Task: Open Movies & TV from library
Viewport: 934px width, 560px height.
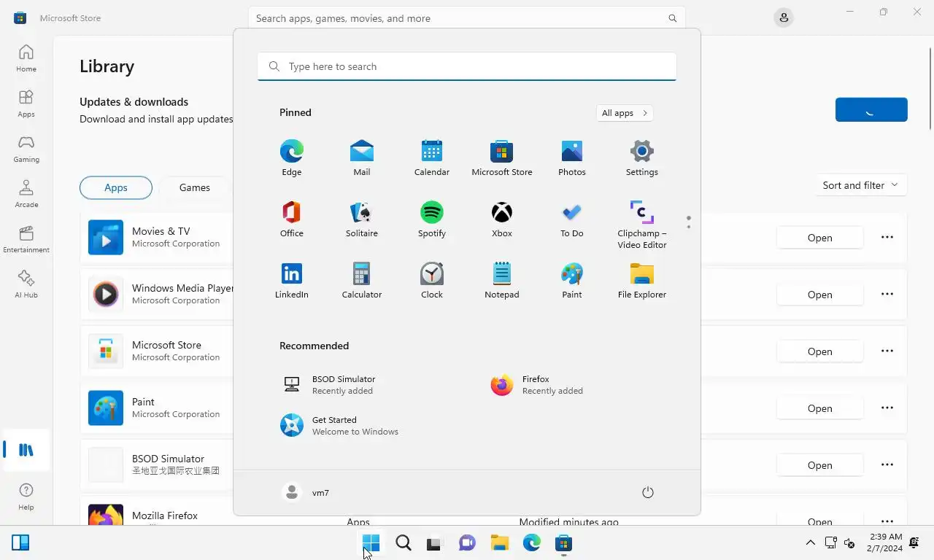Action: [x=819, y=238]
